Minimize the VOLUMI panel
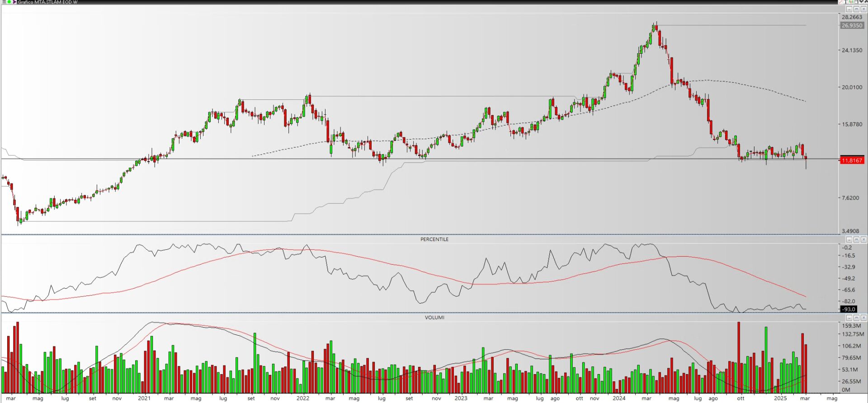The height and width of the screenshot is (403, 868). click(849, 318)
